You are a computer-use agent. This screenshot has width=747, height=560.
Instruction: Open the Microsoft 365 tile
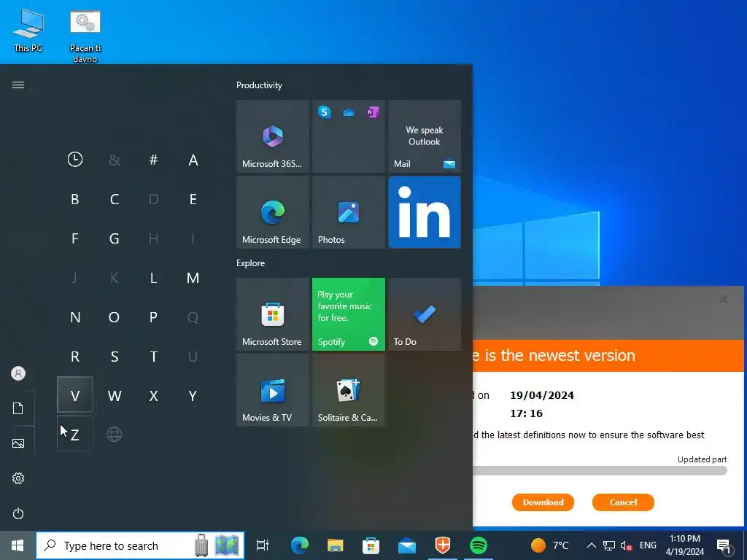tap(273, 136)
